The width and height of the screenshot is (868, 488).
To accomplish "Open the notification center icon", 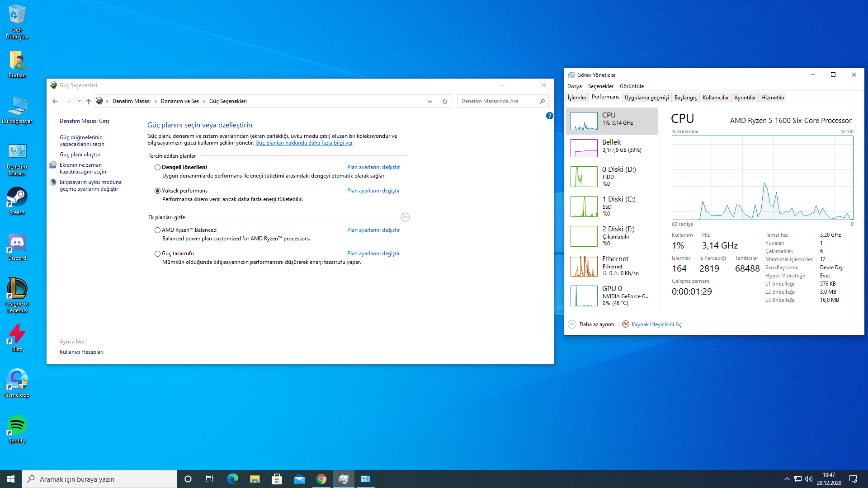I will 853,479.
